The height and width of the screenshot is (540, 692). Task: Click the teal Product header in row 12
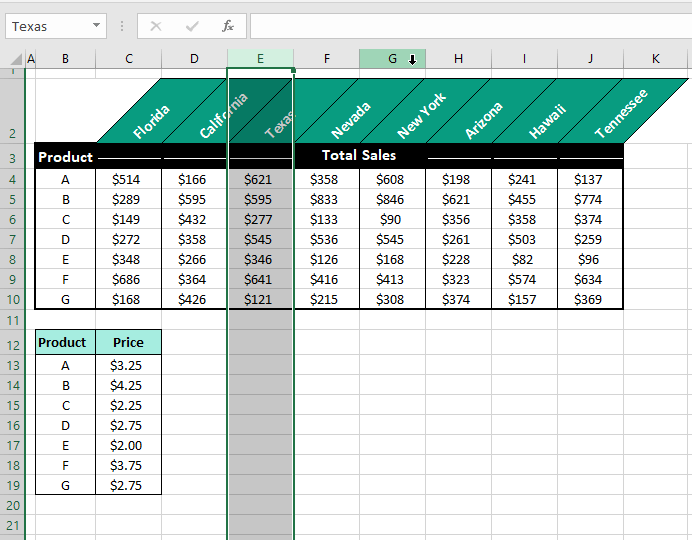pos(65,342)
